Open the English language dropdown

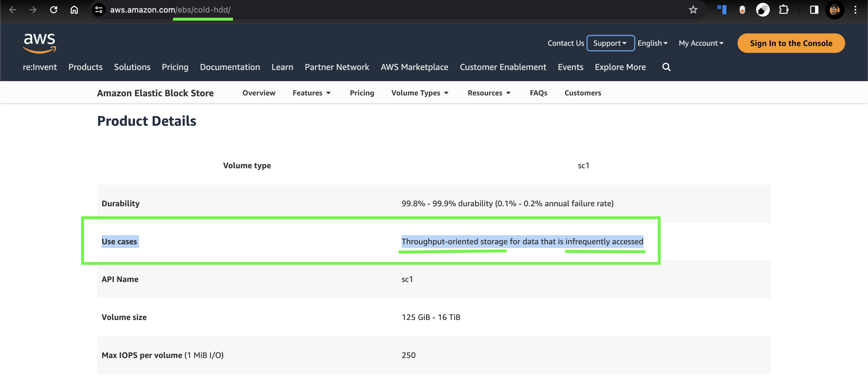(652, 43)
